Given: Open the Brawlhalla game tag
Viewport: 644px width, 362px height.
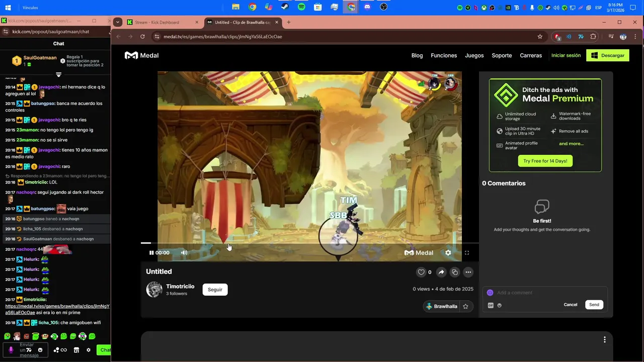Looking at the screenshot, I should (x=441, y=306).
